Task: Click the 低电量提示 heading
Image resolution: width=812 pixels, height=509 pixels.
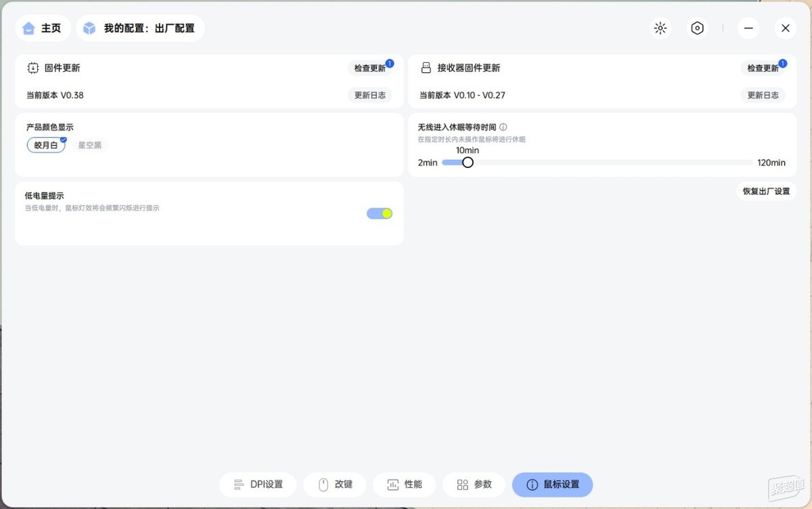Action: tap(45, 196)
